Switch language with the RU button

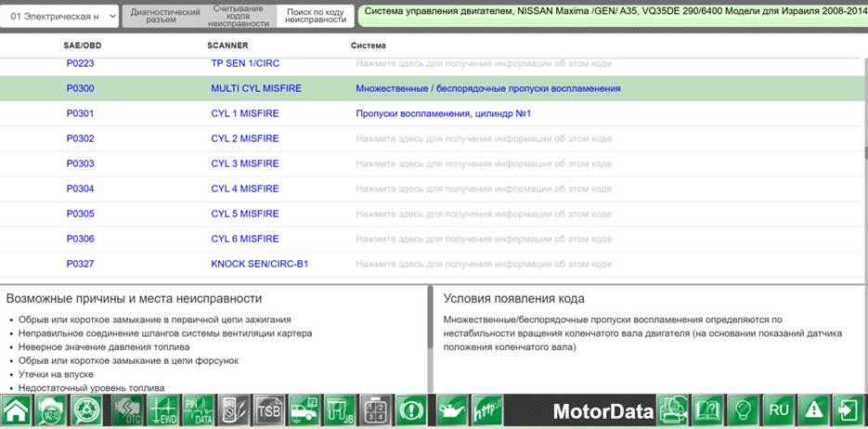click(x=778, y=410)
